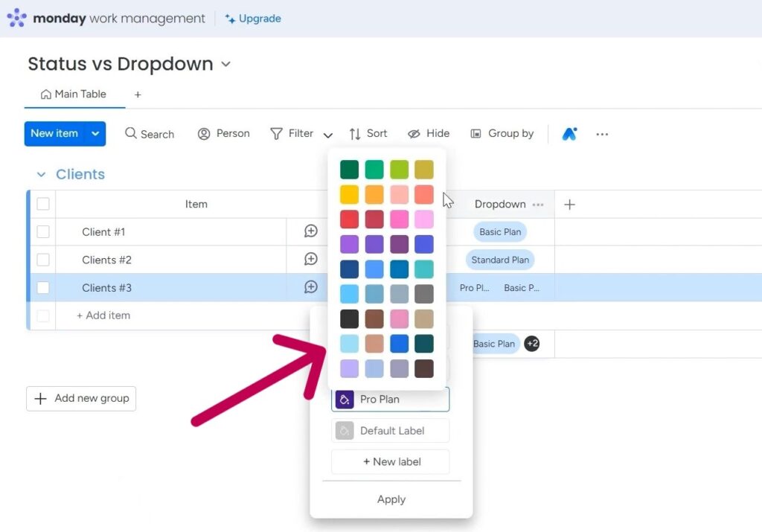Screen dimensions: 762x532
Task: Click the New label option
Action: [390, 461]
